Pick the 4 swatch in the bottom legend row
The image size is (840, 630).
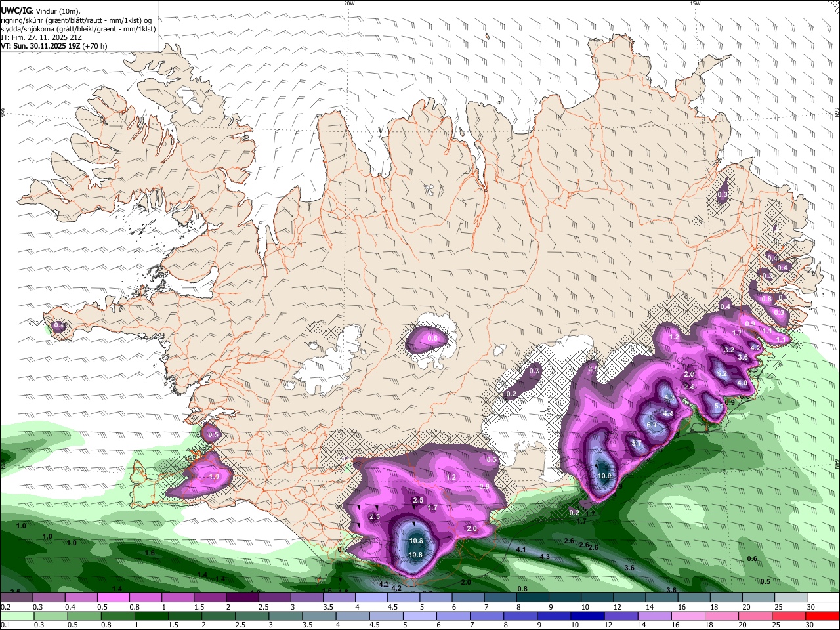[352, 616]
